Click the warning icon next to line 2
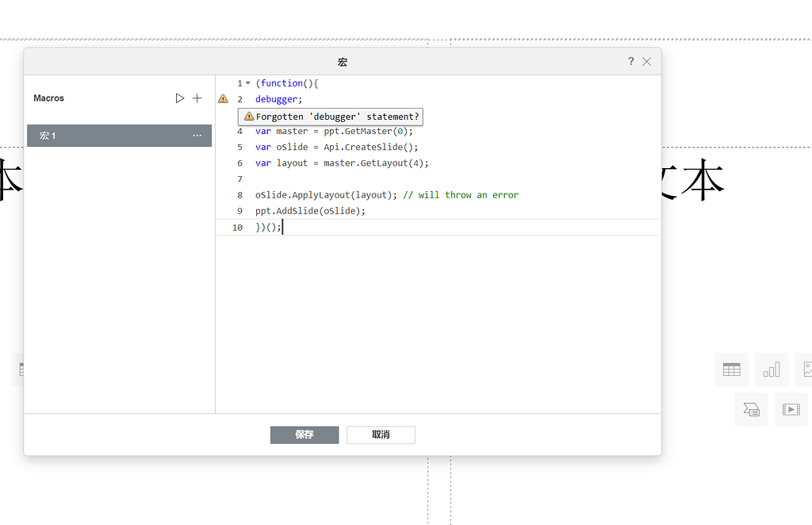The width and height of the screenshot is (812, 525). tap(223, 99)
